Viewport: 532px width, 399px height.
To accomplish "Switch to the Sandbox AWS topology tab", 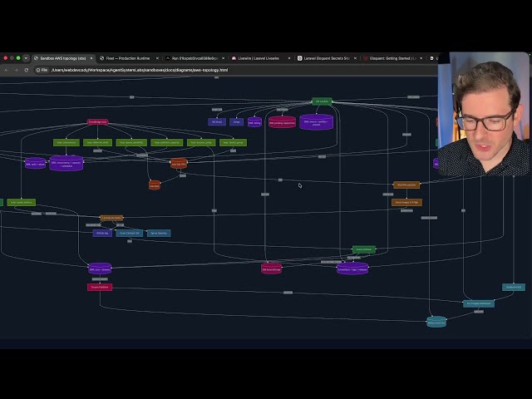I will [63, 58].
